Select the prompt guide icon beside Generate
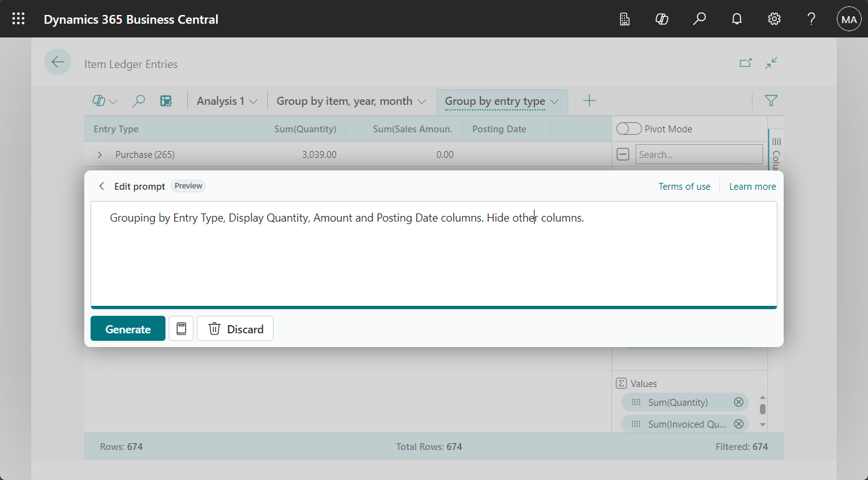 point(181,328)
